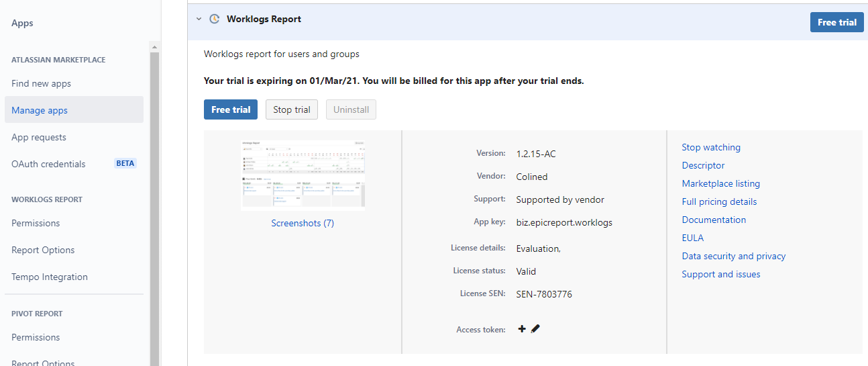Click the license SEN-7803776 value

point(544,293)
